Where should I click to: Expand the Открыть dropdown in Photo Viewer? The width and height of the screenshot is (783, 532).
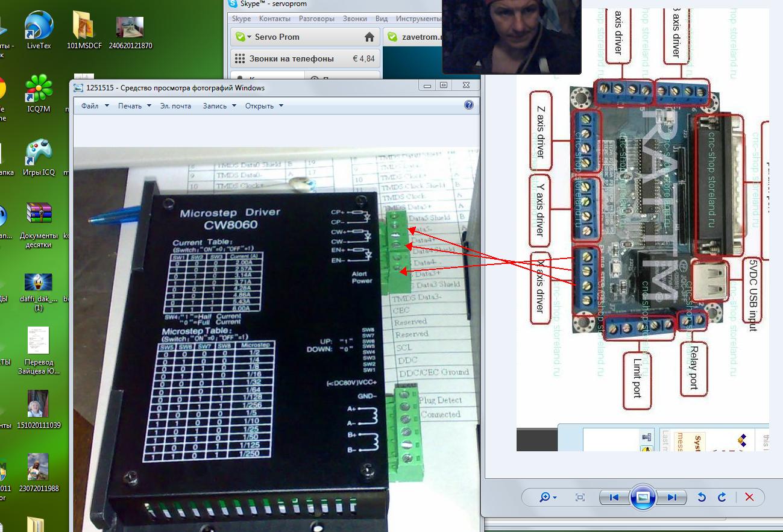264,106
